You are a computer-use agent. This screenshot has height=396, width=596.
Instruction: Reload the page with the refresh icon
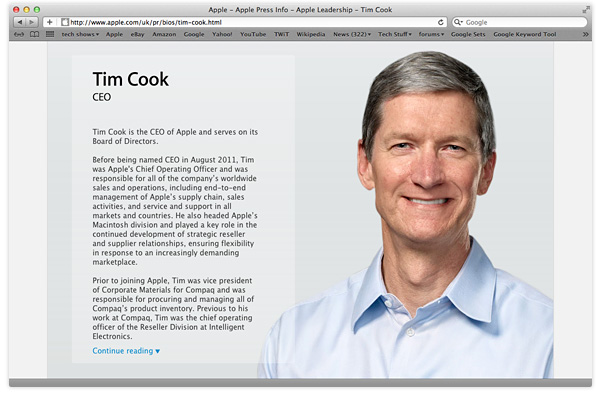coord(441,22)
